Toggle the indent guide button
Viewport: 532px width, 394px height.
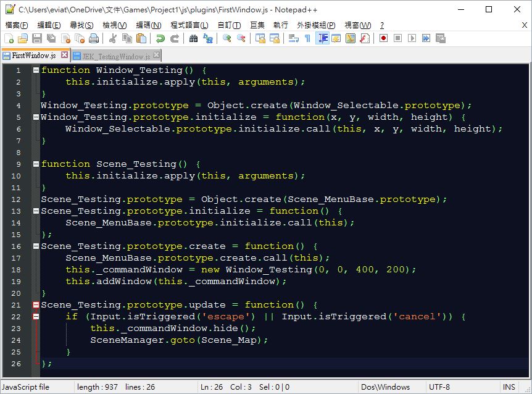pyautogui.click(x=322, y=38)
